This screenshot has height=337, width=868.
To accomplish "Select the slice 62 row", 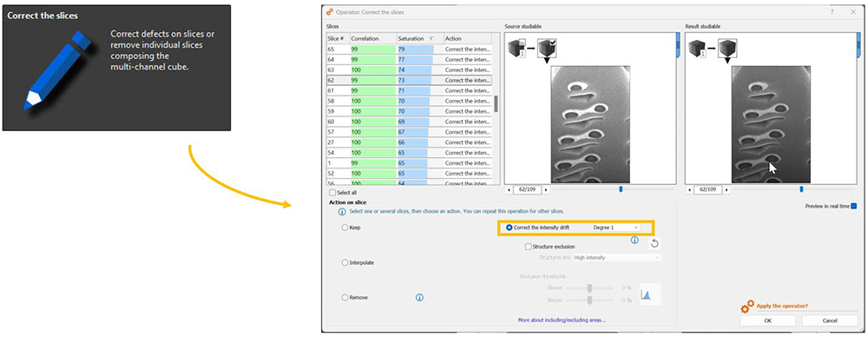I will tap(409, 81).
